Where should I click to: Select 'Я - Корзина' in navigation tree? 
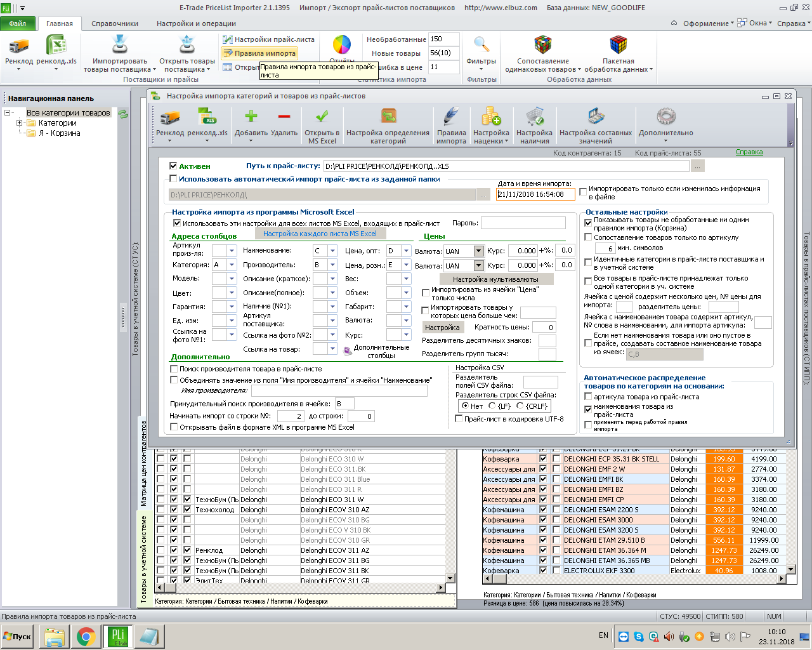60,133
